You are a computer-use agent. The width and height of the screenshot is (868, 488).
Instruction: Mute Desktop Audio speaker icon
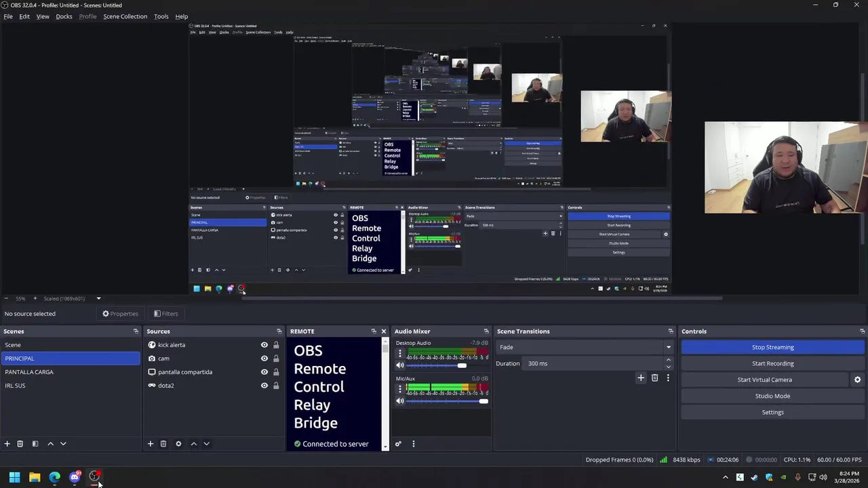[400, 365]
